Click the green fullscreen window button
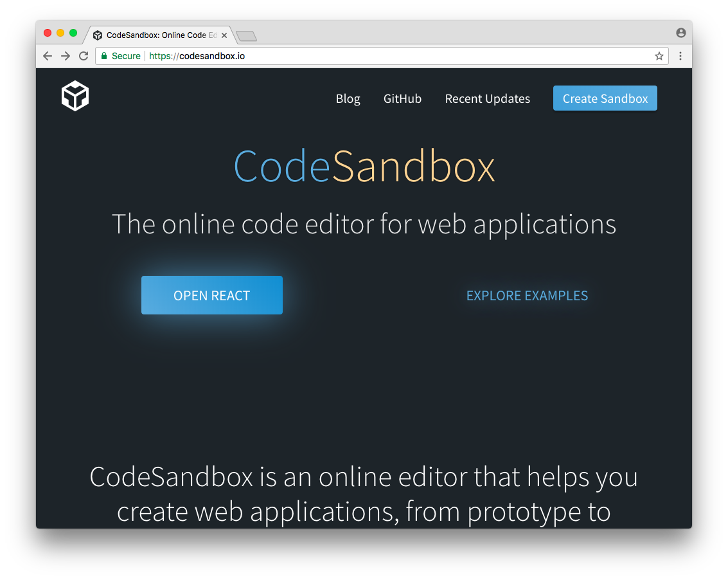728x580 pixels. (73, 33)
